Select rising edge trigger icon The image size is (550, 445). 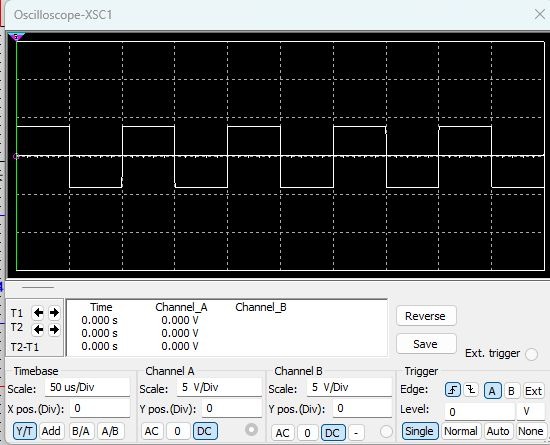pos(453,390)
